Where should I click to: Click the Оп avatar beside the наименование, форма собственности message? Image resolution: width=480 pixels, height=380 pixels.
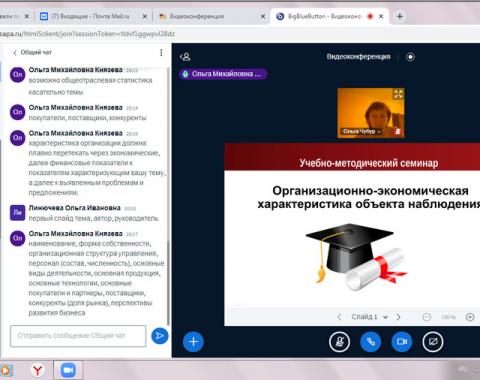[17, 238]
